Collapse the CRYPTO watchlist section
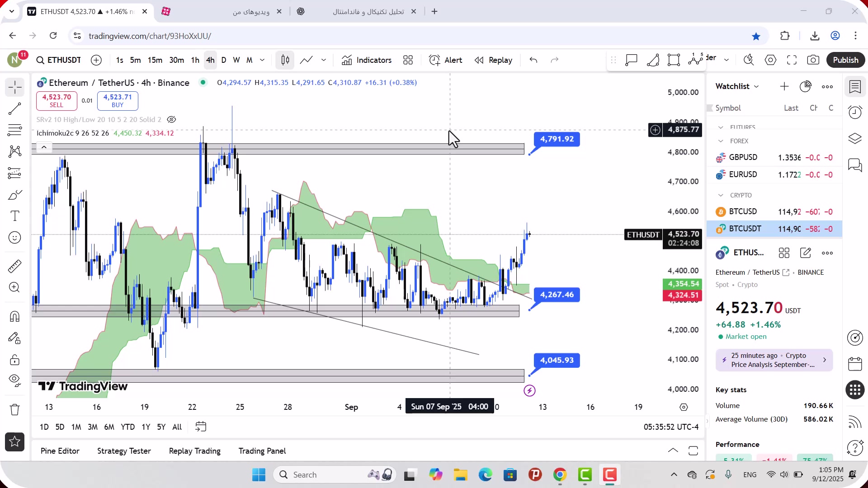The height and width of the screenshot is (488, 868). point(721,195)
